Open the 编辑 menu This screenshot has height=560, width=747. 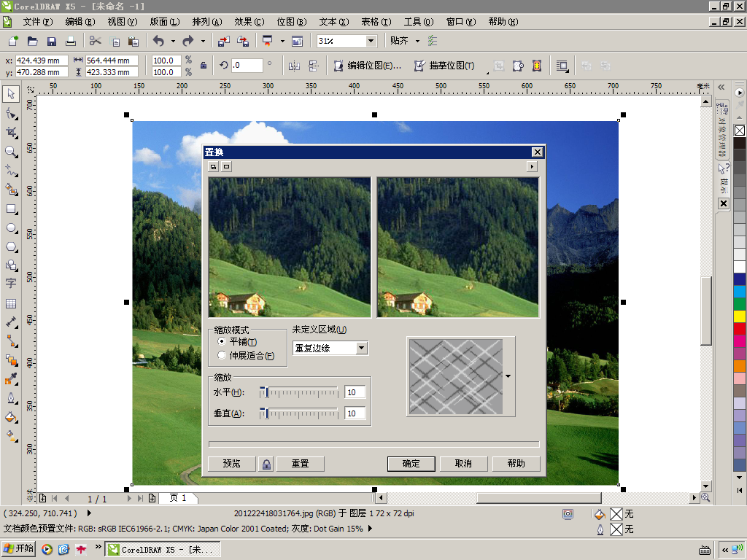[80, 22]
